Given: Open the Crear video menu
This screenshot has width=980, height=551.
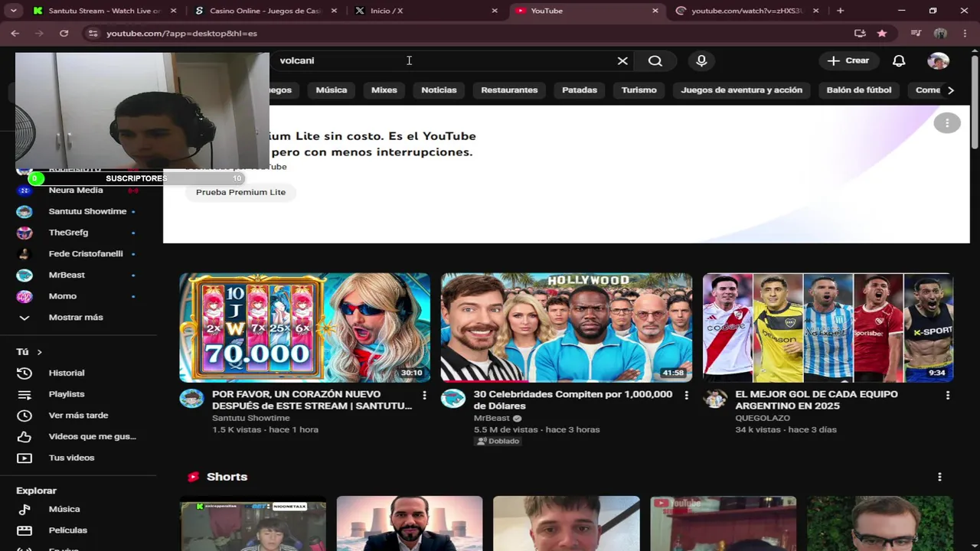Looking at the screenshot, I should pos(848,60).
